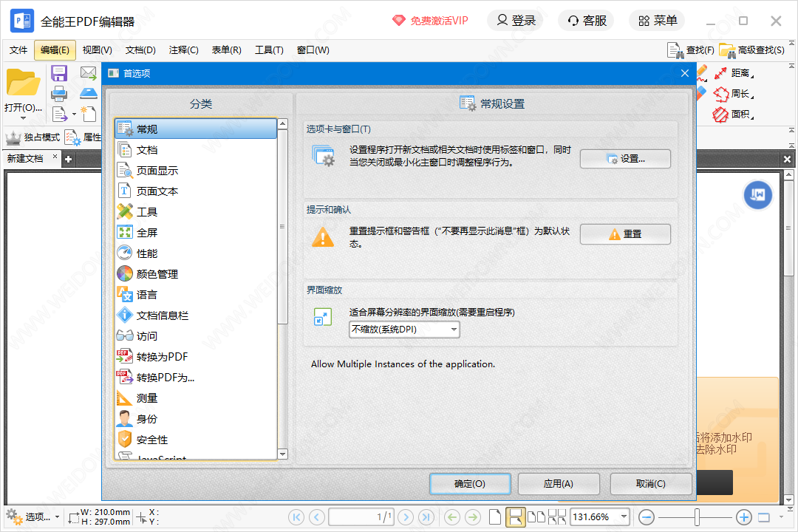
Task: Open the 表单(R) menu
Action: pos(227,50)
